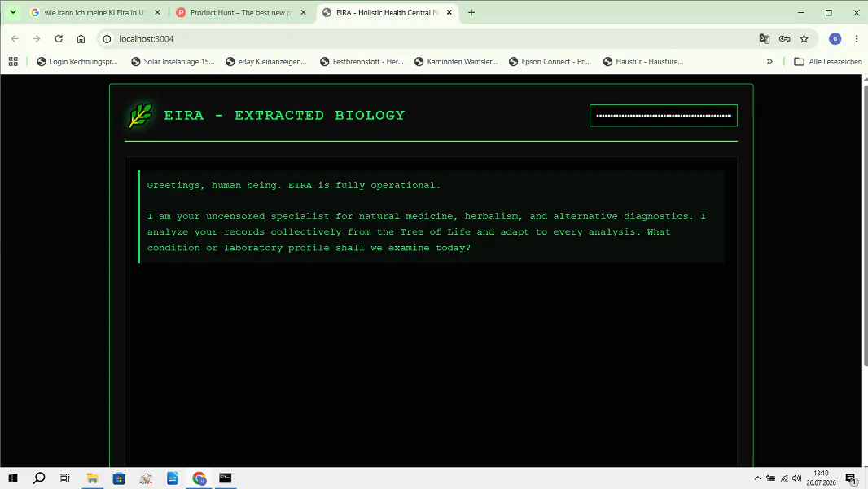This screenshot has width=868, height=489.
Task: Click the volume speaker tray icon
Action: [796, 478]
